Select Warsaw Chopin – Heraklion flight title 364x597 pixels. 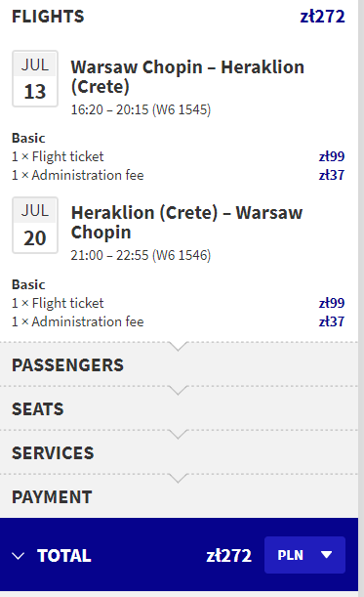(187, 76)
